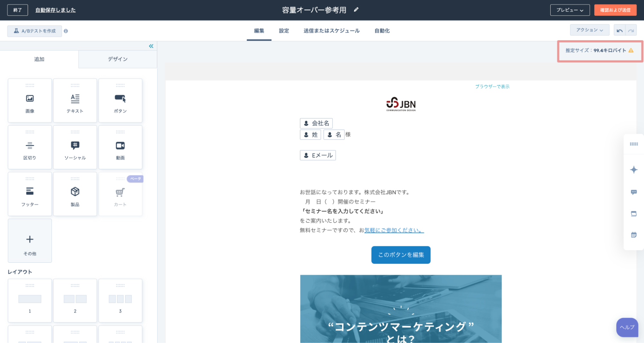
Task: Open the 自動化 tab
Action: (382, 31)
